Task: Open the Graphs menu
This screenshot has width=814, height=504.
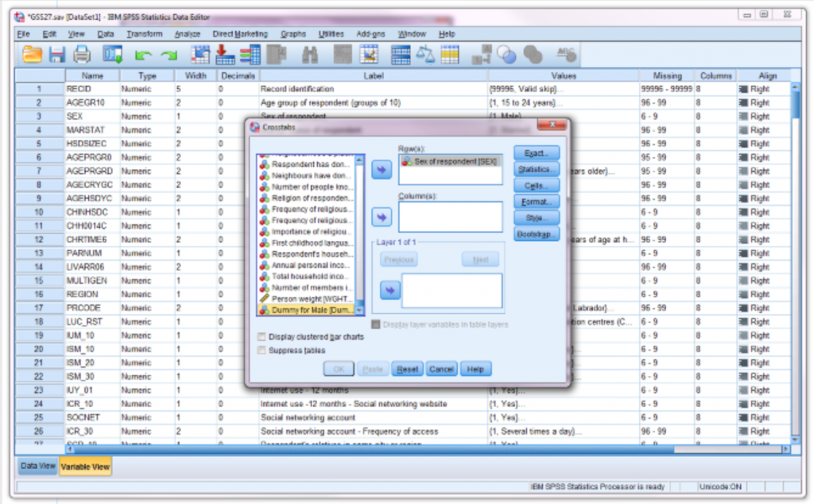Action: pos(293,33)
